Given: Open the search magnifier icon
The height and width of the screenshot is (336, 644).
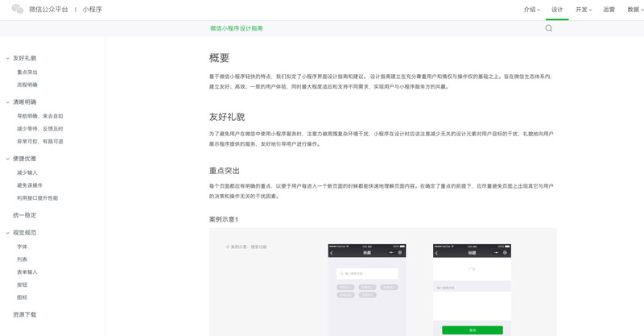Looking at the screenshot, I should (549, 28).
